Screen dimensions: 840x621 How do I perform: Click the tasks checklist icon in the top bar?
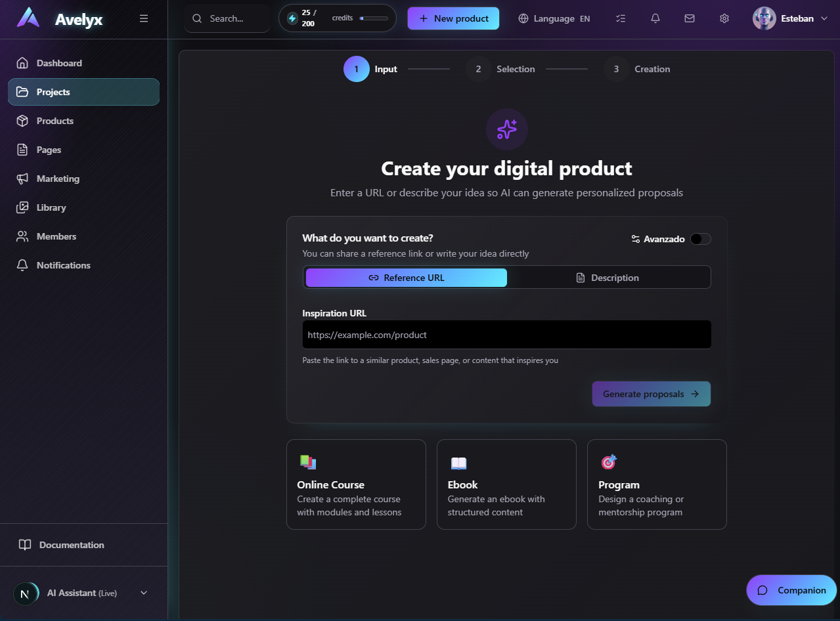pos(620,18)
